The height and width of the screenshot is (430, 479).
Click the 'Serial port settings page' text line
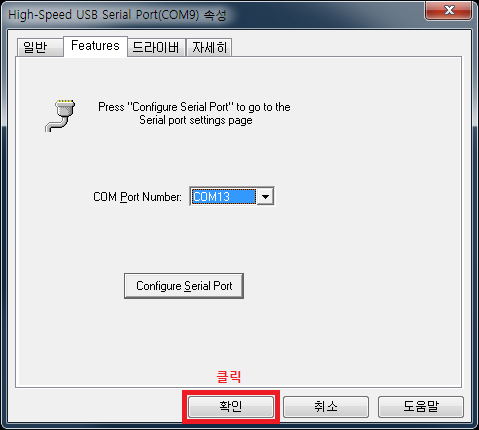click(196, 120)
